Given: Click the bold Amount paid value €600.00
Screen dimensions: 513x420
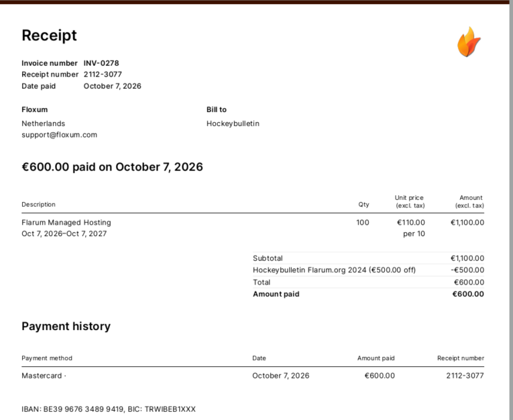Looking at the screenshot, I should (x=468, y=294).
